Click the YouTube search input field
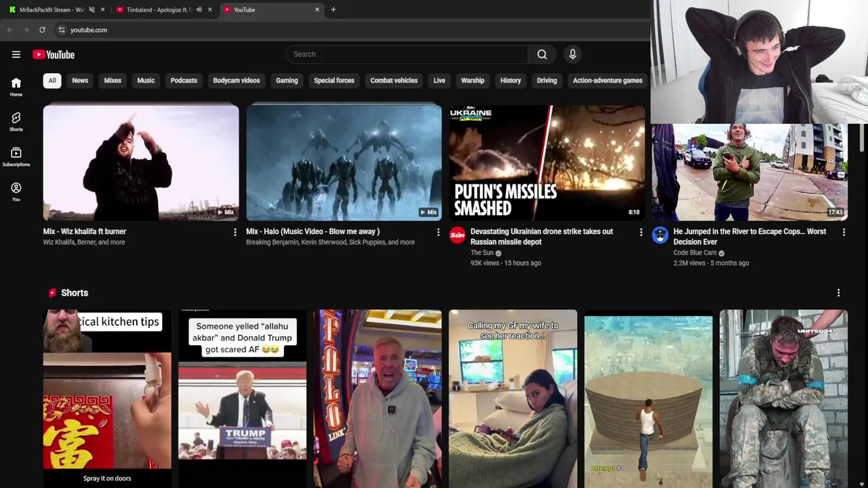 [x=407, y=54]
